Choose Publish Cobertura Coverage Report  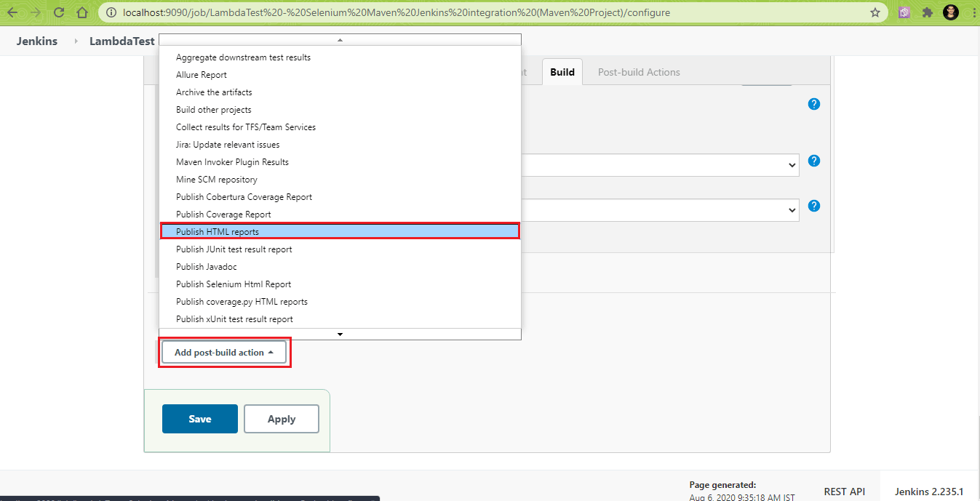[x=340, y=197]
